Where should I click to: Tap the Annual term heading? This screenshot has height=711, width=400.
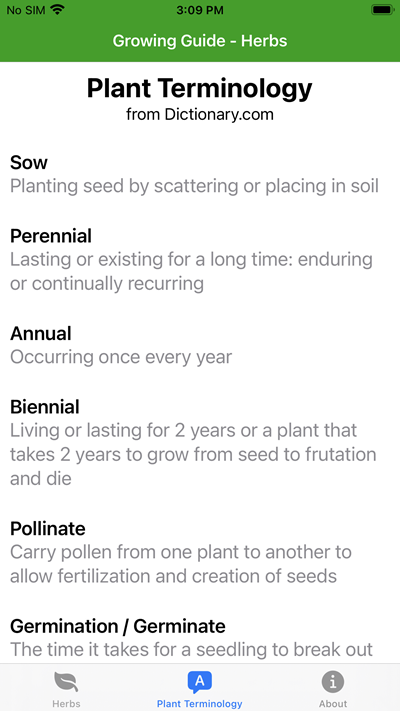(41, 333)
